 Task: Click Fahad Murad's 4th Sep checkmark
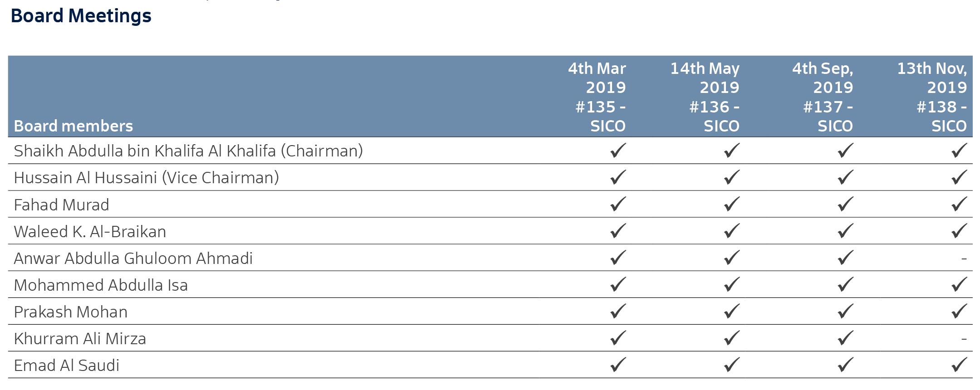(846, 204)
